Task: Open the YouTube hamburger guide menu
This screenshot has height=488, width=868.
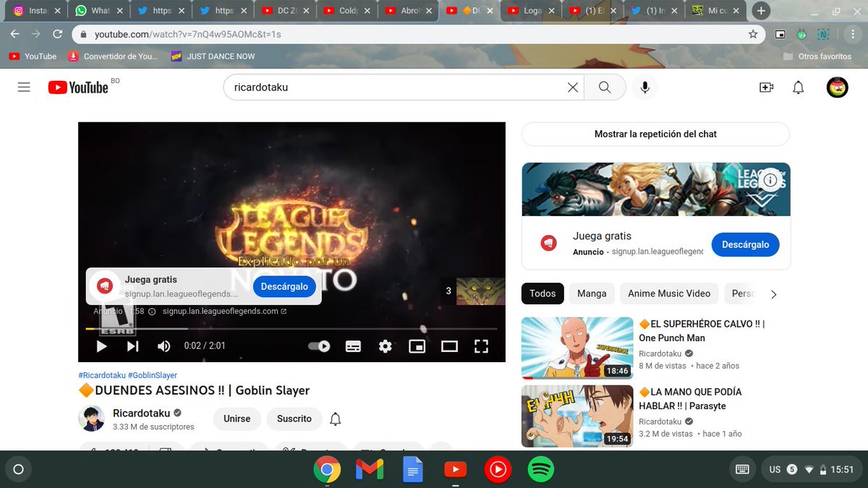Action: 24,87
